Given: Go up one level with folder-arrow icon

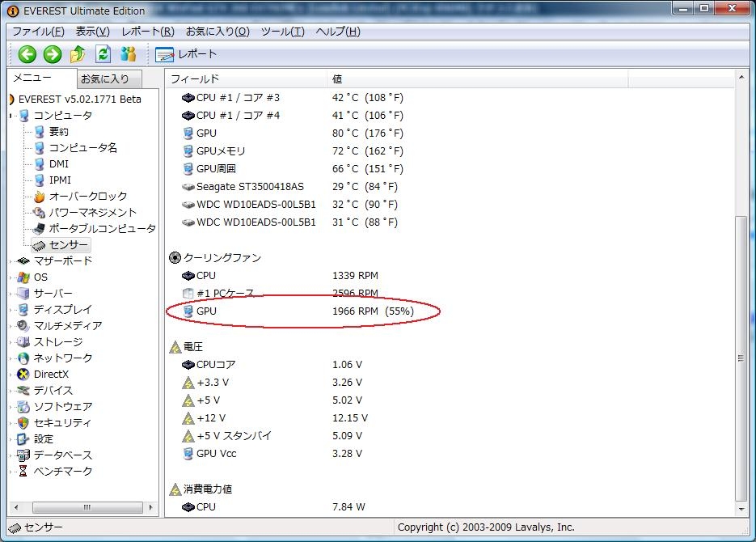Looking at the screenshot, I should 78,54.
